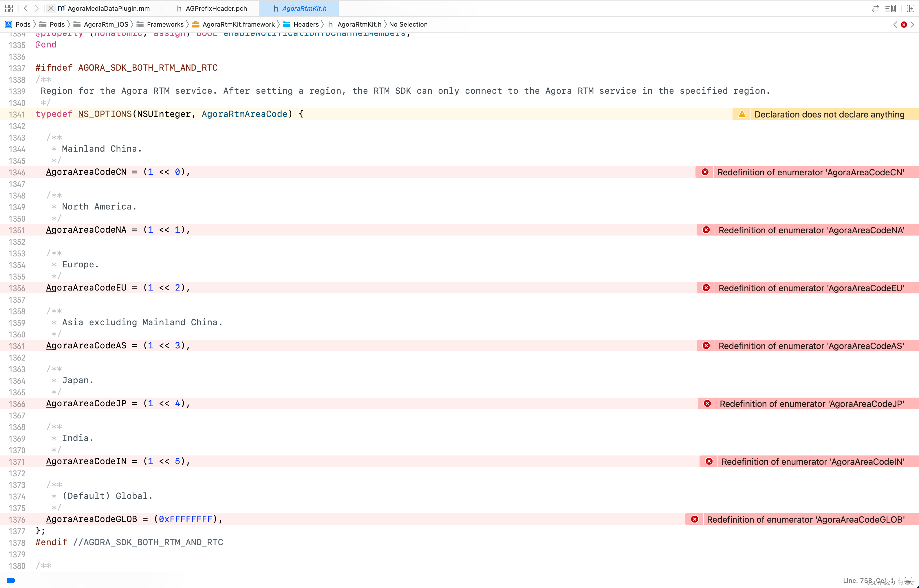This screenshot has width=919, height=588.
Task: Go forward in file history
Action: tap(37, 8)
